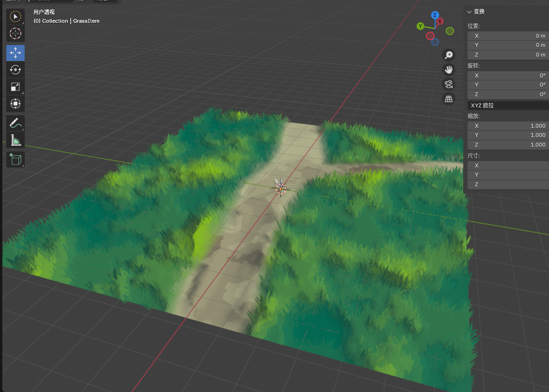This screenshot has height=392, width=549.
Task: Click the 位置 X location field
Action: pyautogui.click(x=508, y=36)
